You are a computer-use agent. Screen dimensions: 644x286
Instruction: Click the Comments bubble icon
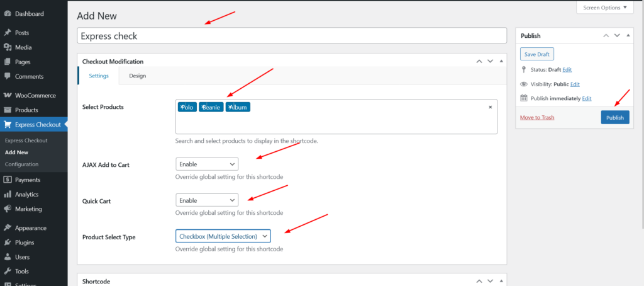[x=7, y=76]
